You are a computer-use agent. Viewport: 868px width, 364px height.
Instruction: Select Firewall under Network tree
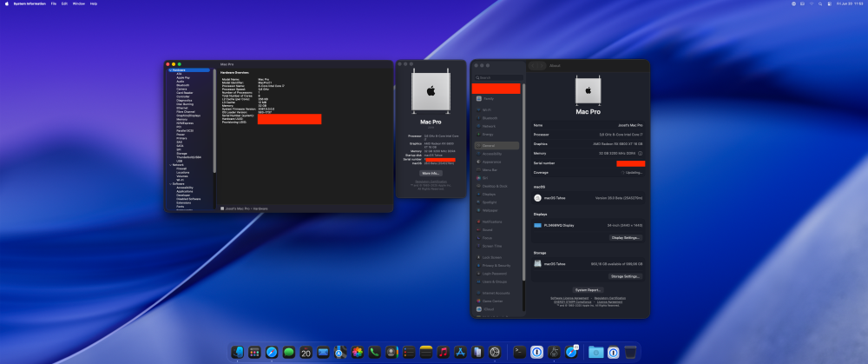tap(181, 169)
